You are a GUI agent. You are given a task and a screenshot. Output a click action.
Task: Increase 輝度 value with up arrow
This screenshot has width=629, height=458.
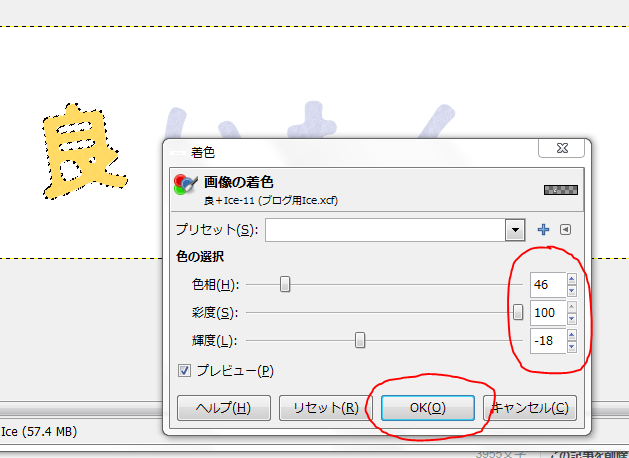572,335
